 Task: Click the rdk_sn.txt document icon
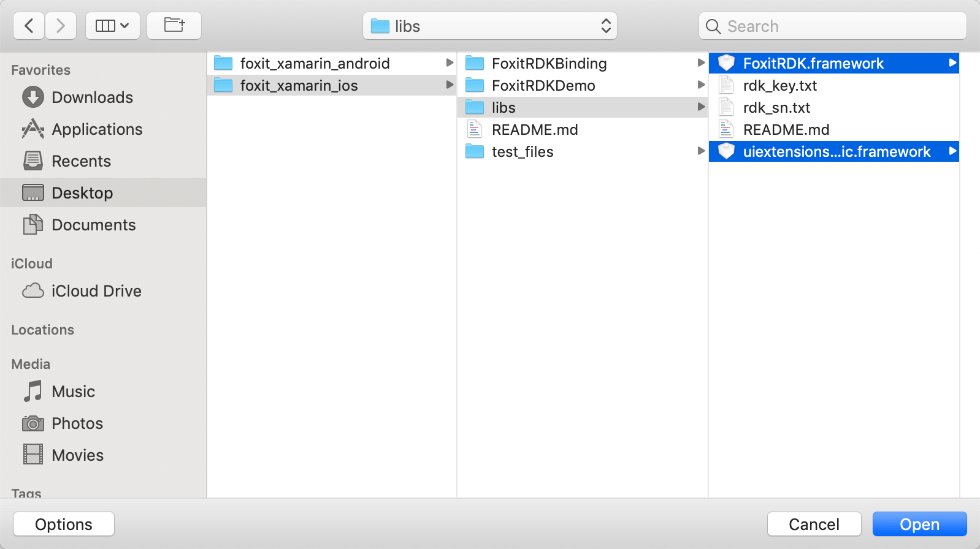click(726, 107)
